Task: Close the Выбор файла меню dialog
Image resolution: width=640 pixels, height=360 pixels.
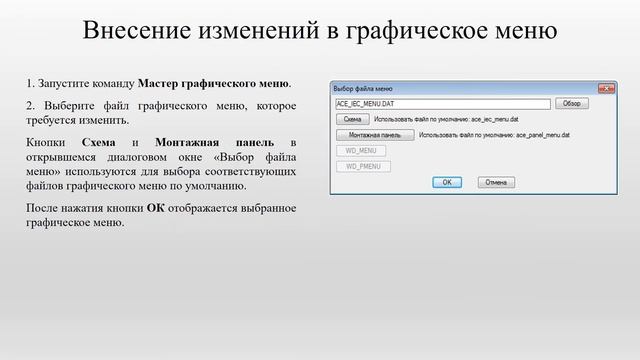Action: pos(606,89)
